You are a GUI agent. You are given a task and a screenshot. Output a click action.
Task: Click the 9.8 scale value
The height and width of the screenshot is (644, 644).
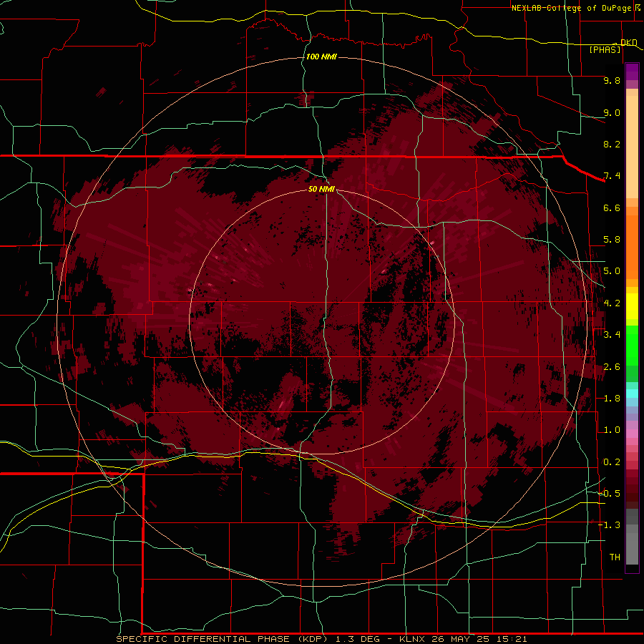tap(612, 80)
